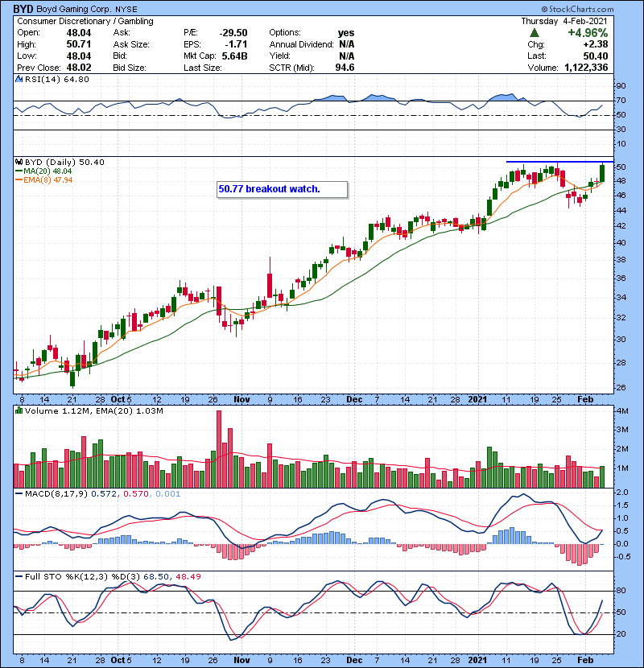Image resolution: width=644 pixels, height=668 pixels.
Task: Click the Open value 48.04
Action: [x=79, y=33]
